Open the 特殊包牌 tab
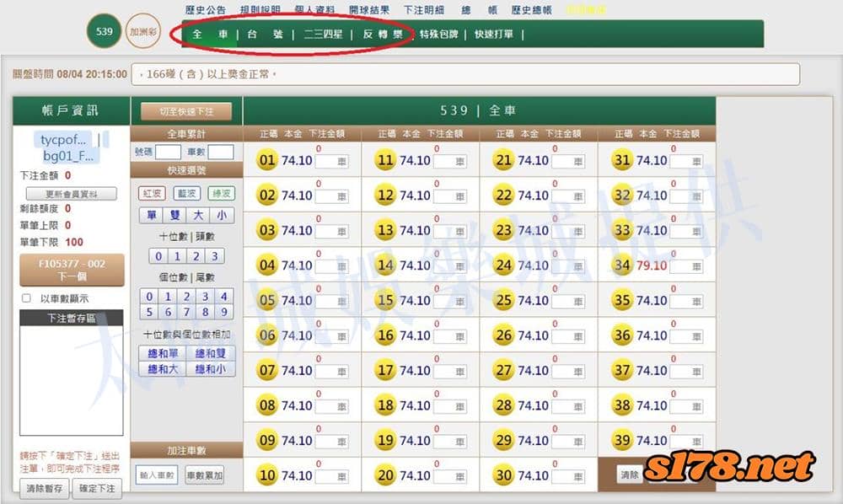The height and width of the screenshot is (504, 843). click(438, 35)
